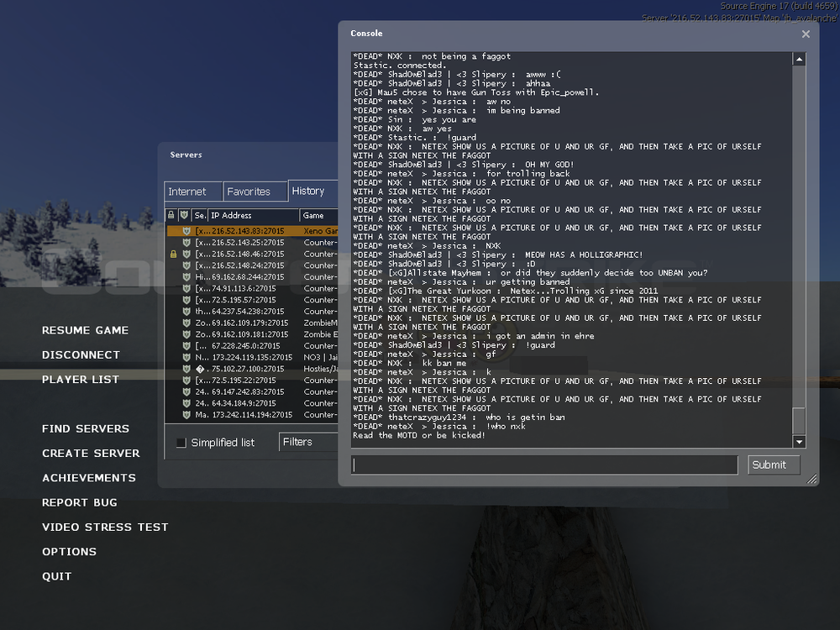Focus the console command input field
840x630 pixels.
[x=544, y=465]
